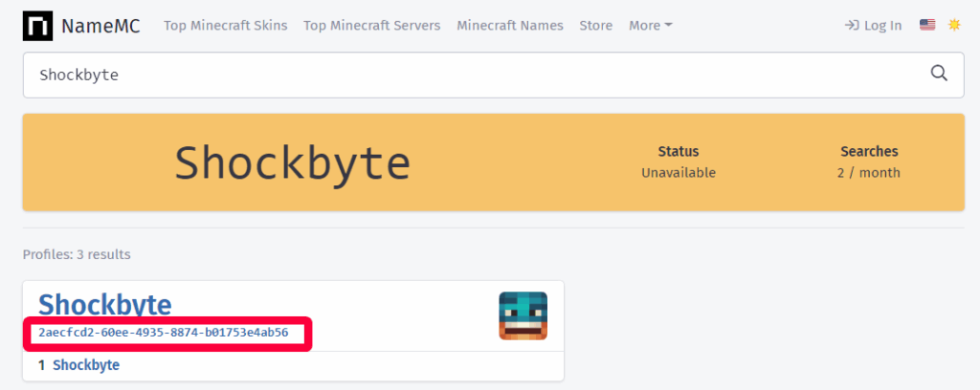The height and width of the screenshot is (390, 980).
Task: Open Minecraft Names page
Action: (x=510, y=26)
